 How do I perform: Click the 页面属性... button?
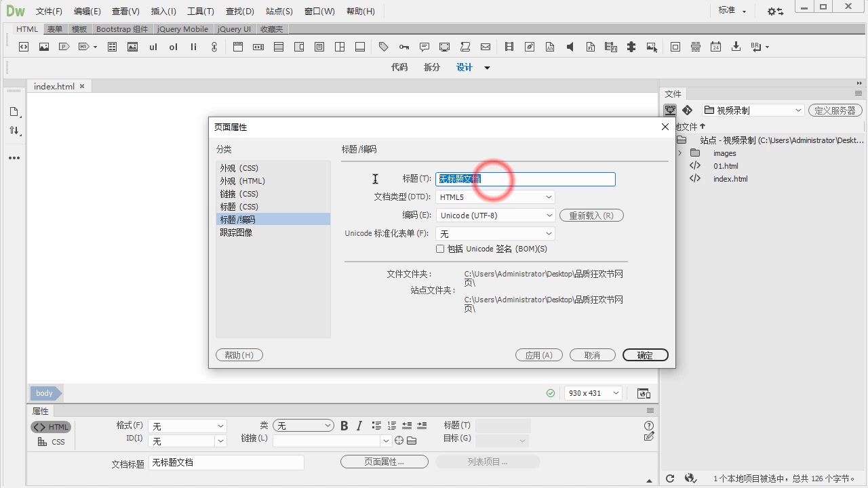[x=384, y=462]
